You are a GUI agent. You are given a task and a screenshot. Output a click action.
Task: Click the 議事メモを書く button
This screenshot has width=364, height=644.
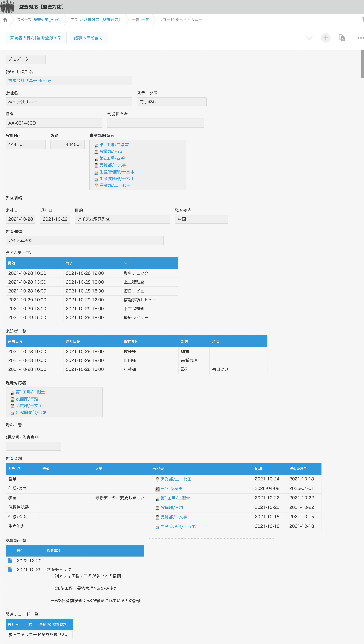click(x=88, y=38)
